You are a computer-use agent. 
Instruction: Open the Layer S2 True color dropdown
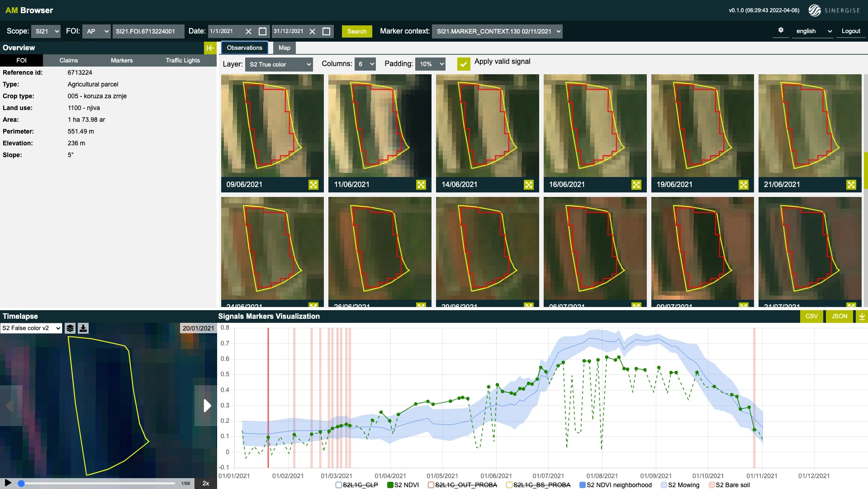point(279,64)
